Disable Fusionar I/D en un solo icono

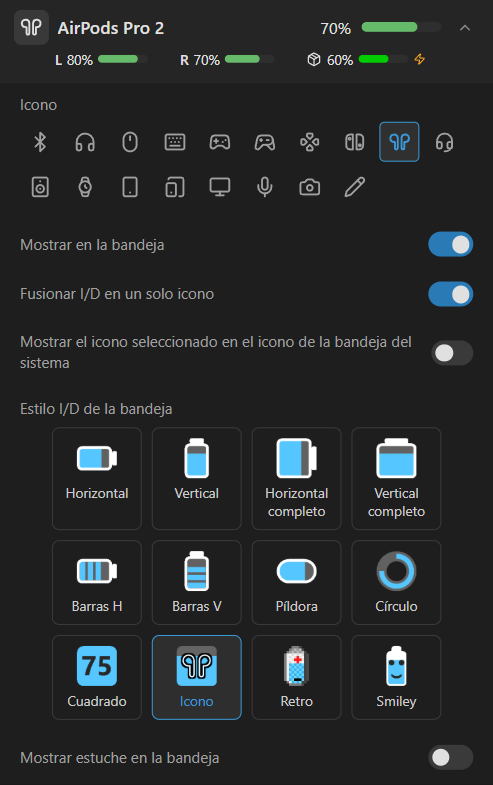tap(450, 294)
